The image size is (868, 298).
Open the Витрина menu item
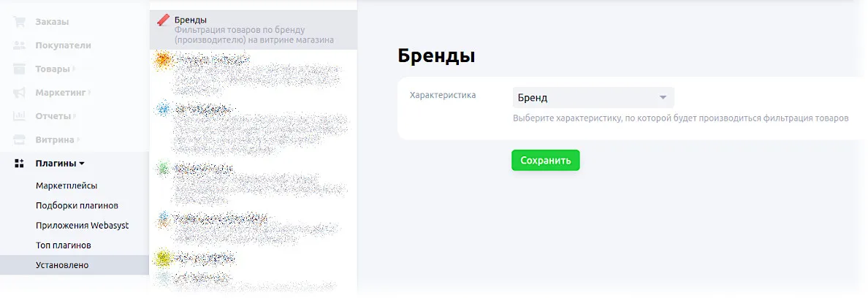pos(55,140)
